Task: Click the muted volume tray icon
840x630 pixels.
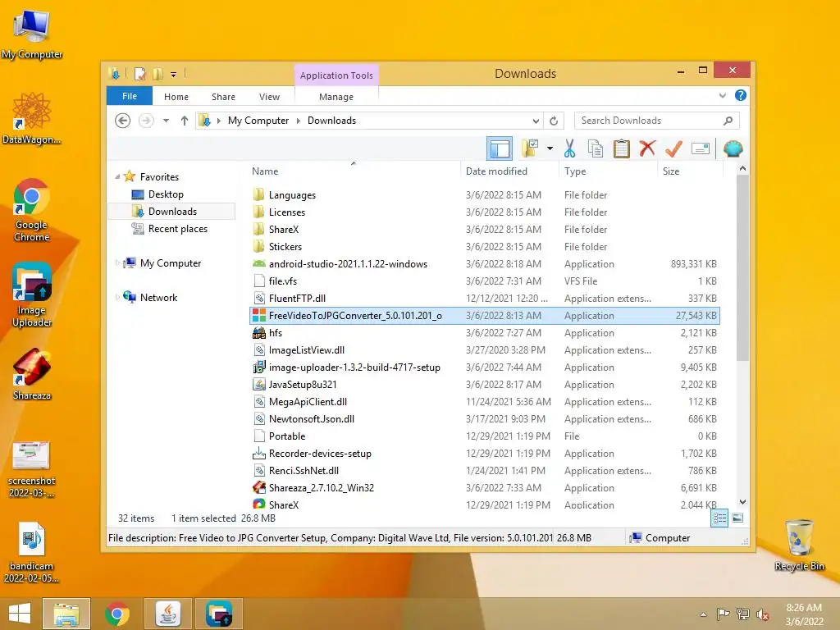Action: pyautogui.click(x=763, y=614)
